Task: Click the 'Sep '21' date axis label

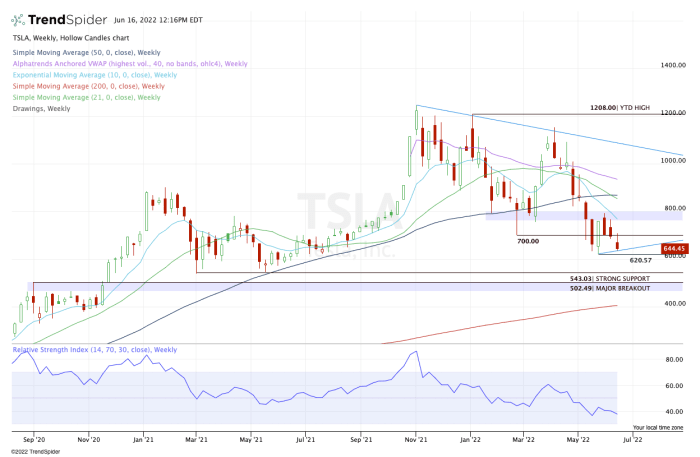Action: 361,440
